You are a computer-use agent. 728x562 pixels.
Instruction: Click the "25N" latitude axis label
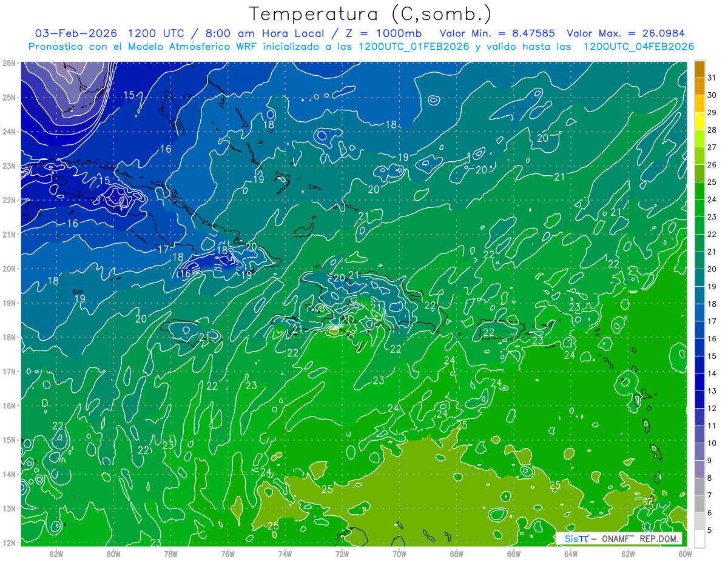click(x=8, y=97)
